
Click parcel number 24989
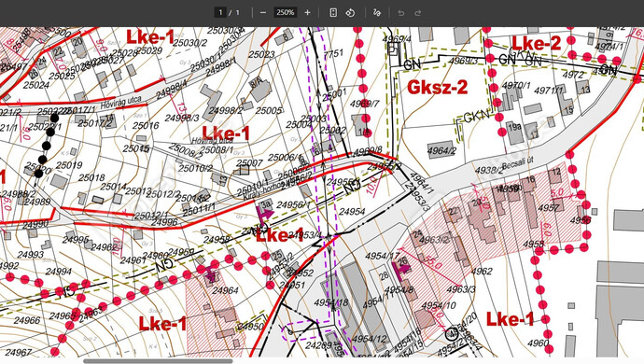click(x=37, y=202)
